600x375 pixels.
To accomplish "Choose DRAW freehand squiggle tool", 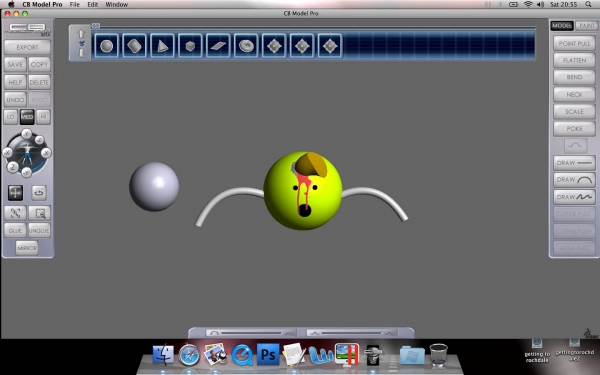I will click(574, 197).
